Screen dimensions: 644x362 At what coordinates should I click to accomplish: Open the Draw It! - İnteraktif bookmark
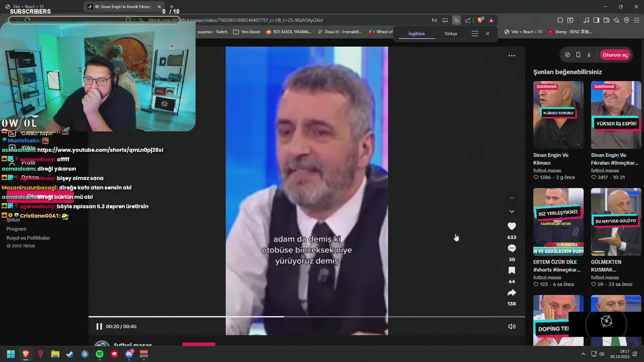pos(340,32)
